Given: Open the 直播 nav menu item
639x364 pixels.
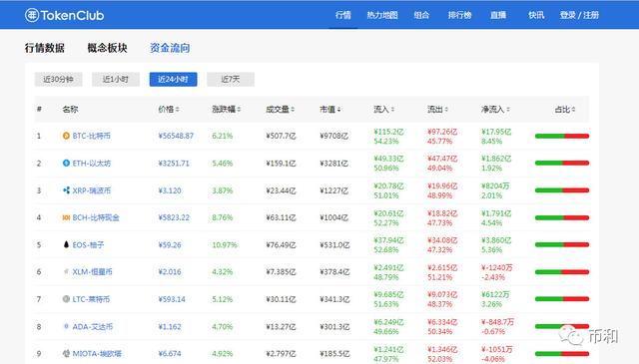Looking at the screenshot, I should pos(498,16).
